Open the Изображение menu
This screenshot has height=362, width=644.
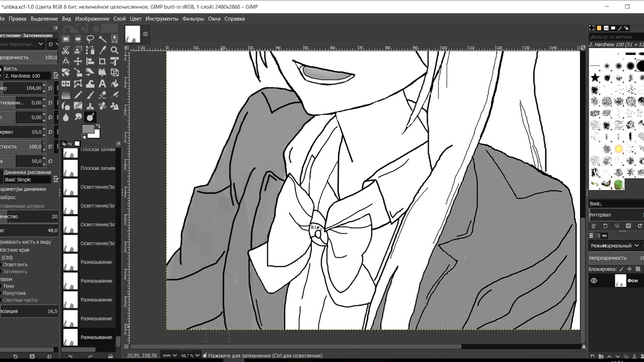click(x=92, y=19)
